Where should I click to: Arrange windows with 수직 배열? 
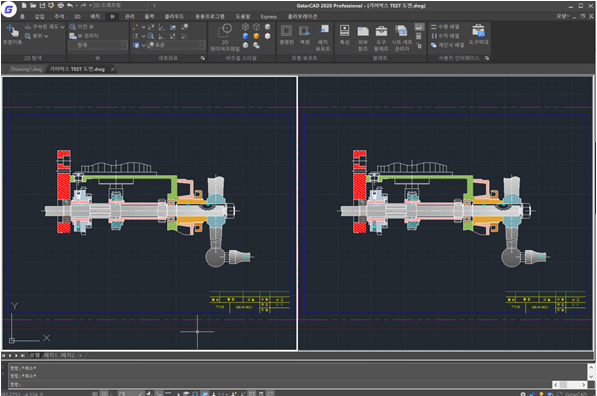[x=445, y=36]
